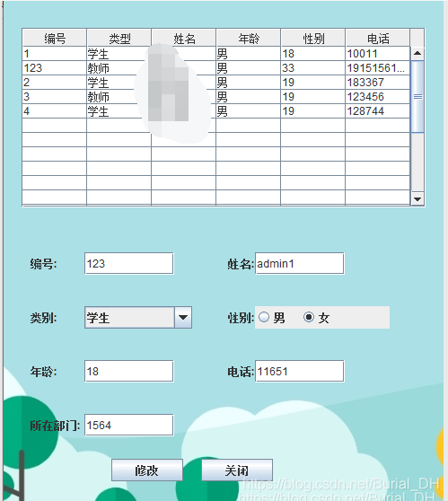
Task: Click the 修改 button
Action: coord(147,470)
